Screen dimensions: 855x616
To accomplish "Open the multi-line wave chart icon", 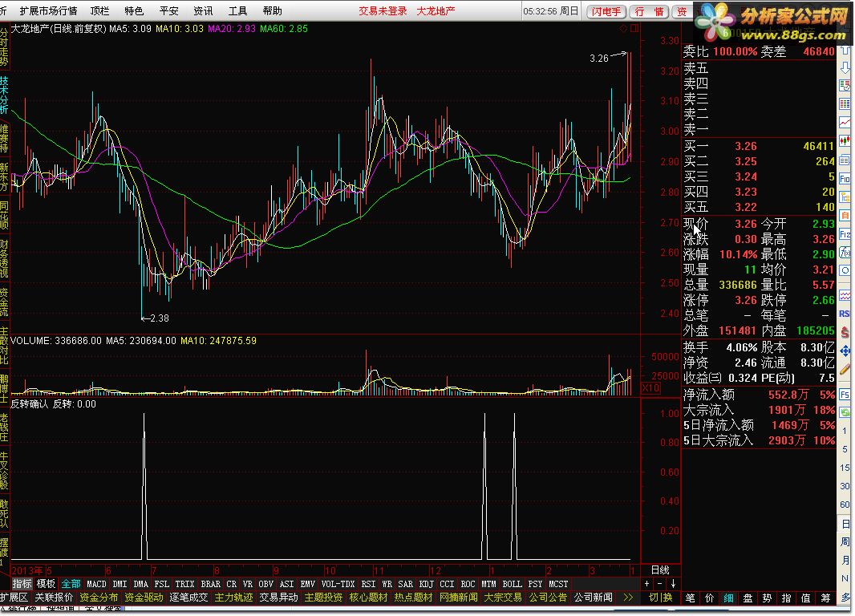I will (x=845, y=295).
